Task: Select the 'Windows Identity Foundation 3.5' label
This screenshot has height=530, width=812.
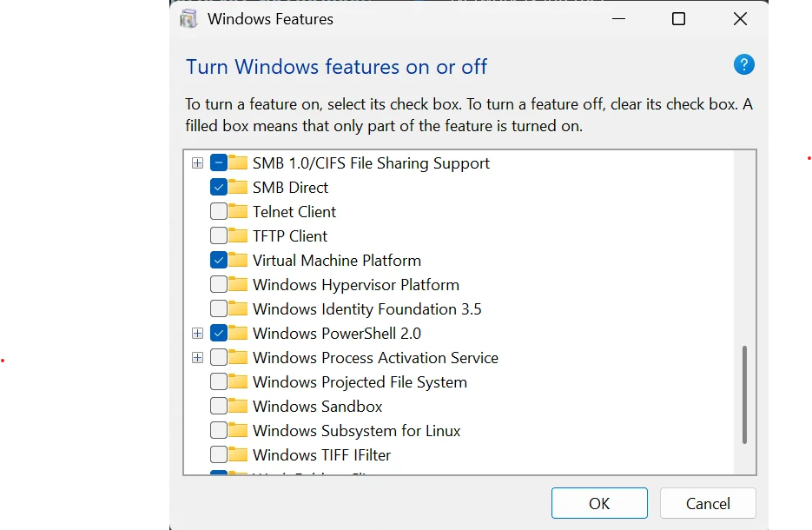Action: (367, 309)
